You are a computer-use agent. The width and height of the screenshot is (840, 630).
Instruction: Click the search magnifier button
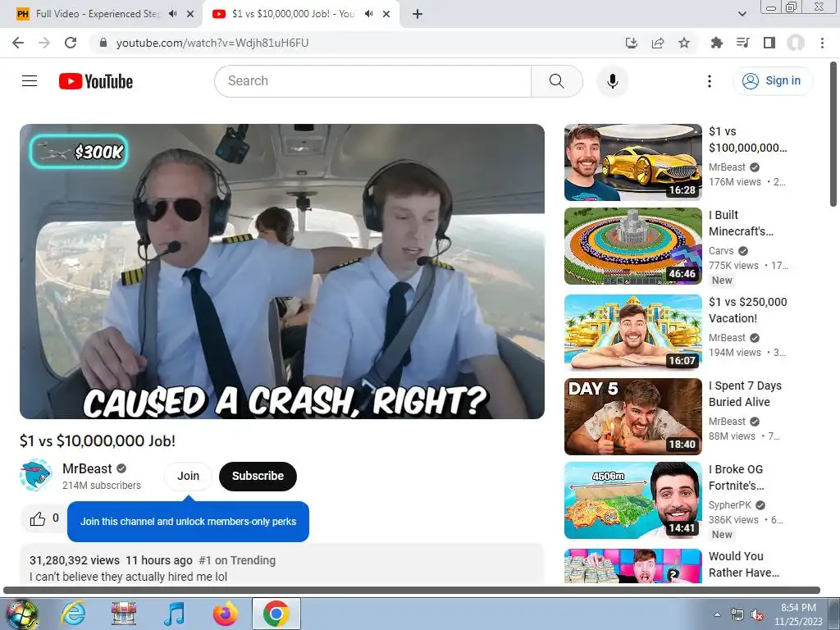coord(557,81)
